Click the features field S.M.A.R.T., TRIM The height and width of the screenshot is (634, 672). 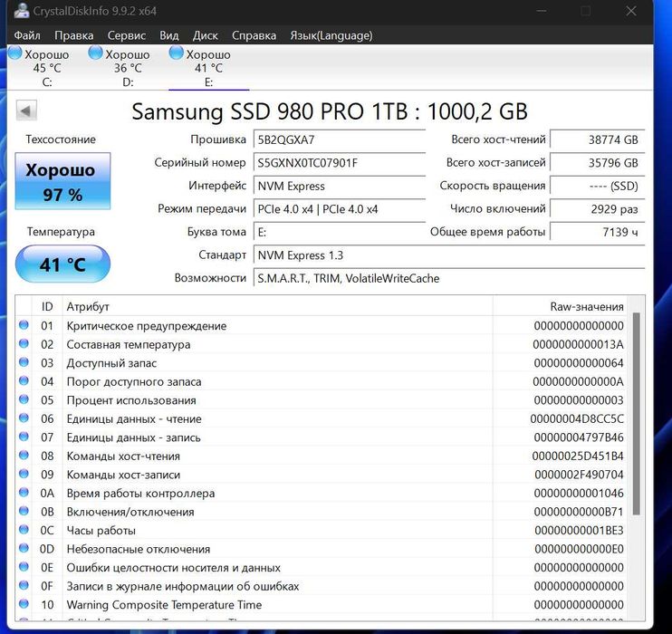click(449, 279)
